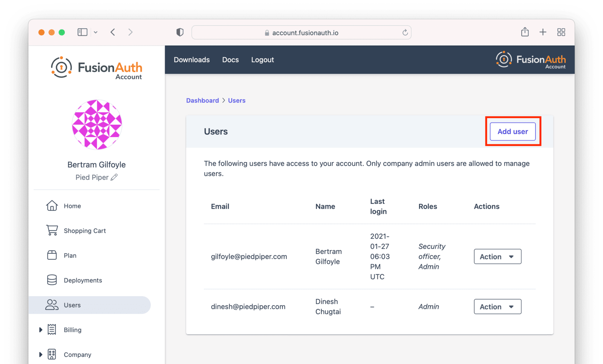
Task: Expand the Billing section triangle
Action: [x=41, y=330]
